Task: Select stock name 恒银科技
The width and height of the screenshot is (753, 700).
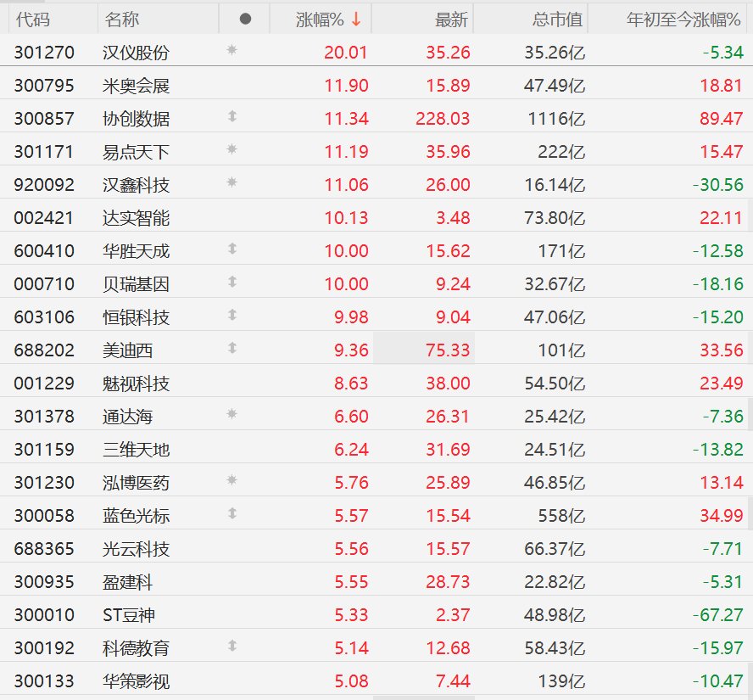Action: (136, 317)
